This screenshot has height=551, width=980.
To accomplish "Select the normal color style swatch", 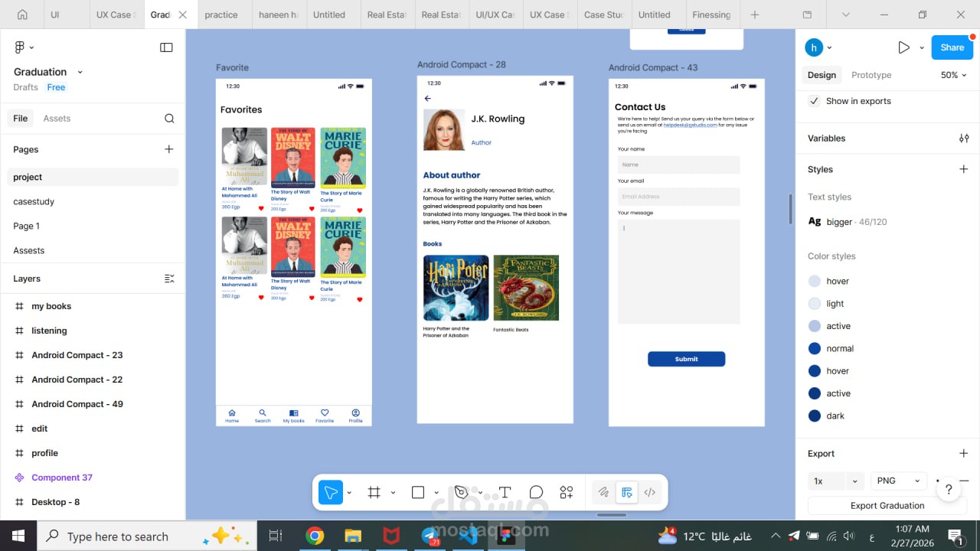I will pyautogui.click(x=815, y=348).
